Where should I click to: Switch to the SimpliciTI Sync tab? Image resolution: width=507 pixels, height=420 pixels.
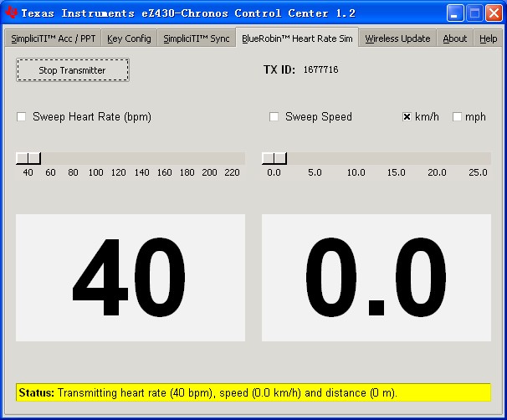pos(197,38)
